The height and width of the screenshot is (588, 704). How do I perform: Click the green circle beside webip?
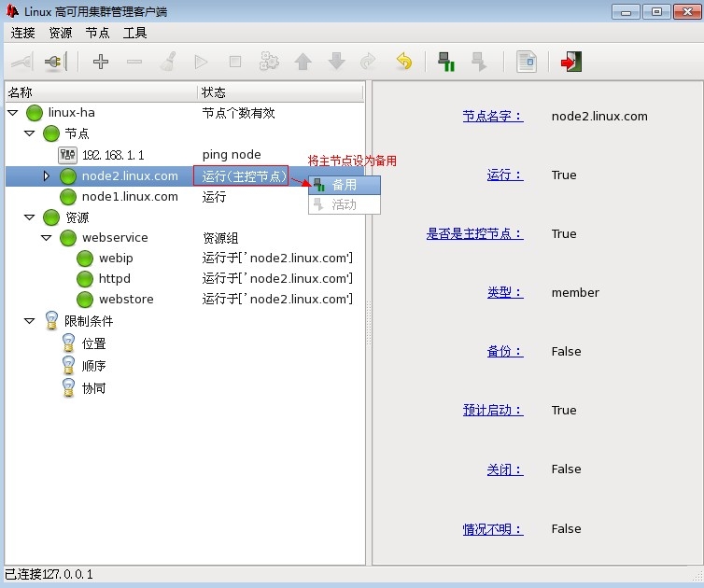85,259
